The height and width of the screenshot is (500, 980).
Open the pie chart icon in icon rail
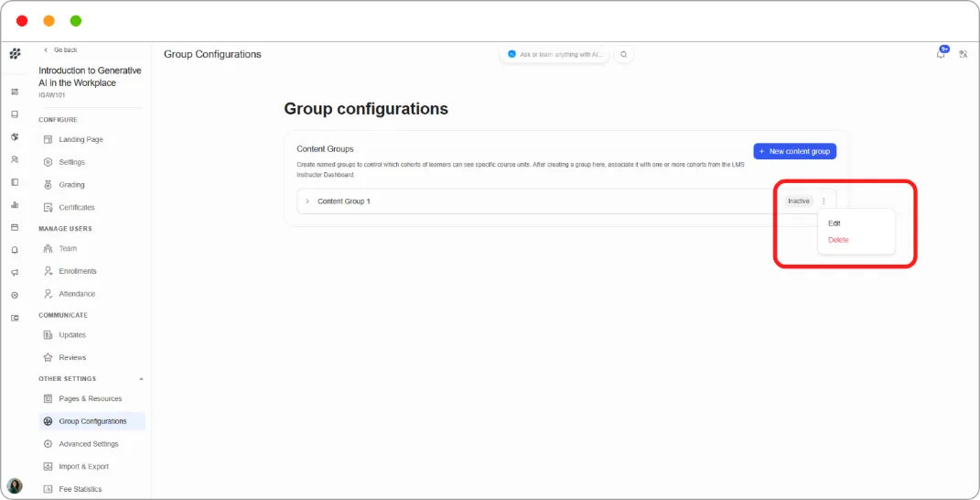tap(15, 137)
